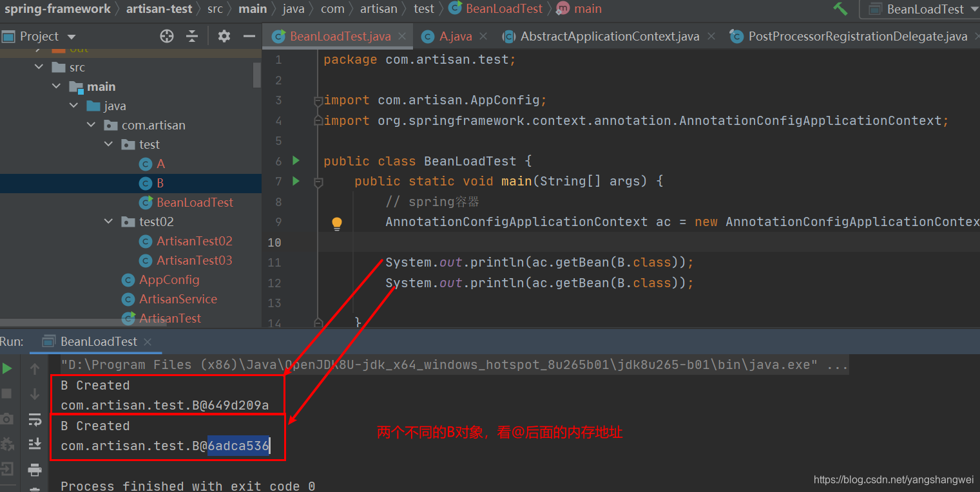This screenshot has height=492, width=980.
Task: Fold the import block at line 3
Action: click(318, 100)
